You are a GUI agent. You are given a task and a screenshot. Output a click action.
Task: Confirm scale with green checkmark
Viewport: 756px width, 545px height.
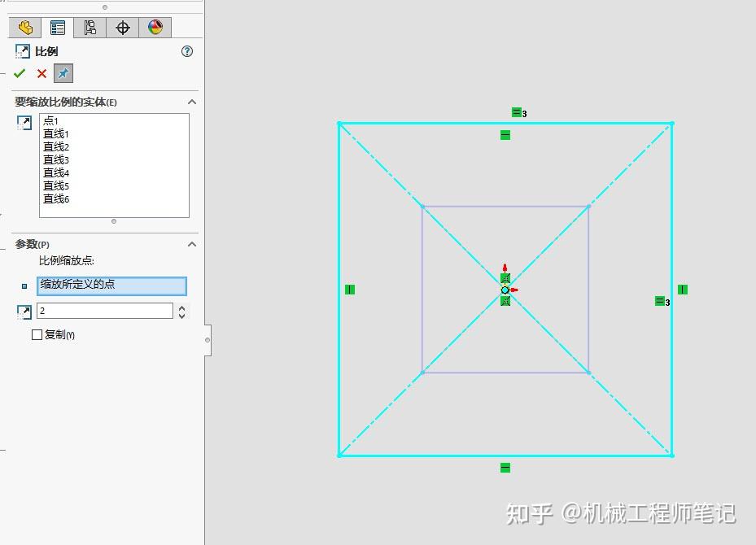click(20, 73)
